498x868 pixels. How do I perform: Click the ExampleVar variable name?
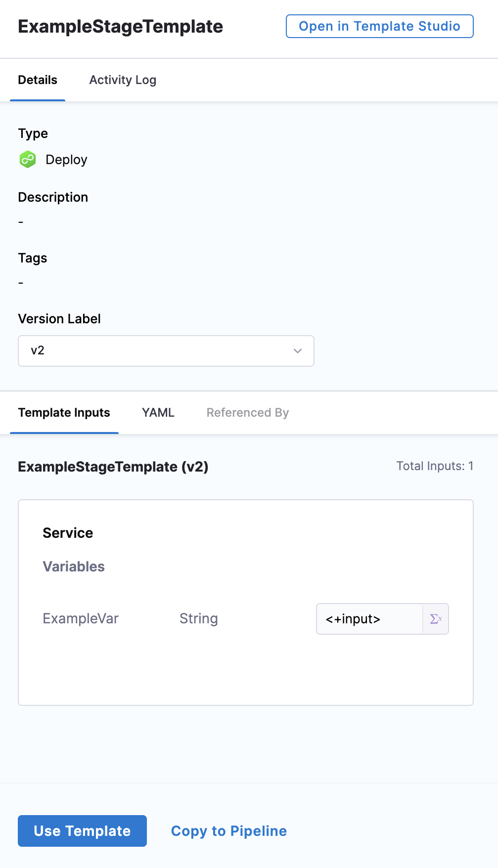(x=81, y=619)
